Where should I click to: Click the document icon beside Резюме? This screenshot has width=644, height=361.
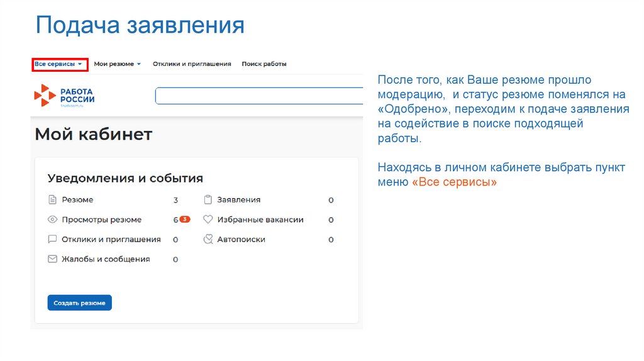pyautogui.click(x=52, y=199)
